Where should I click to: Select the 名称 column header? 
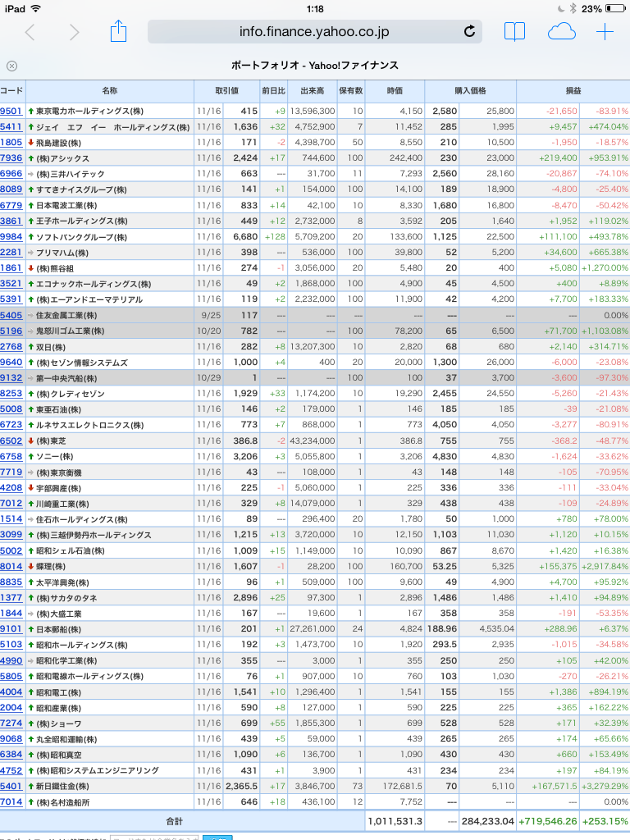110,91
